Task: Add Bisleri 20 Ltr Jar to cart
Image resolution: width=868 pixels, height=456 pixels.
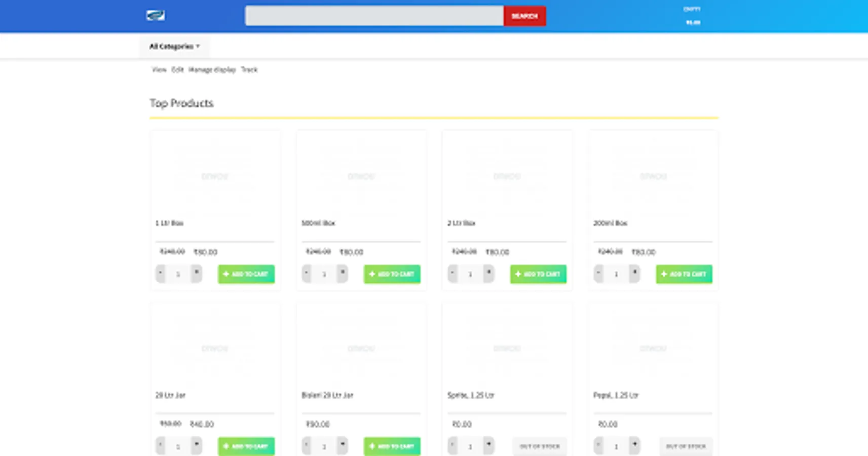Action: coord(392,446)
